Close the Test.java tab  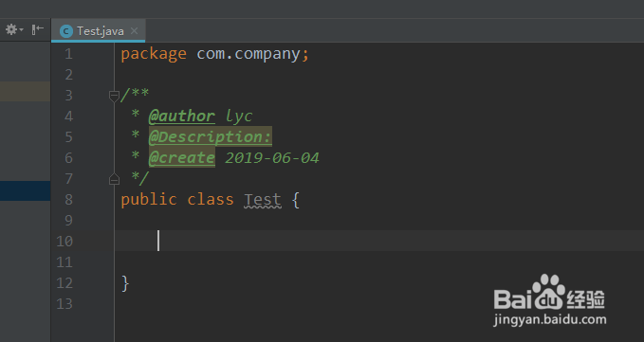[x=134, y=30]
